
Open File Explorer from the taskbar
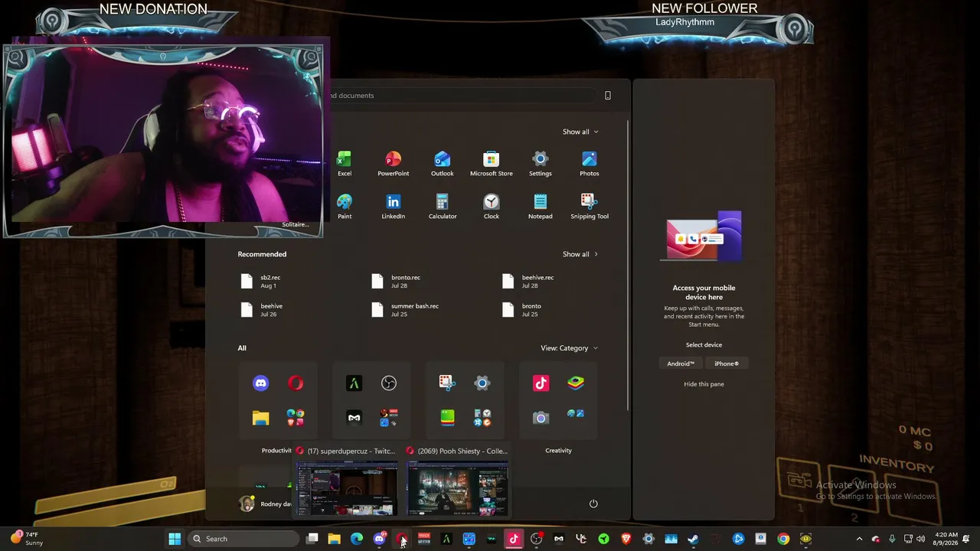click(335, 539)
